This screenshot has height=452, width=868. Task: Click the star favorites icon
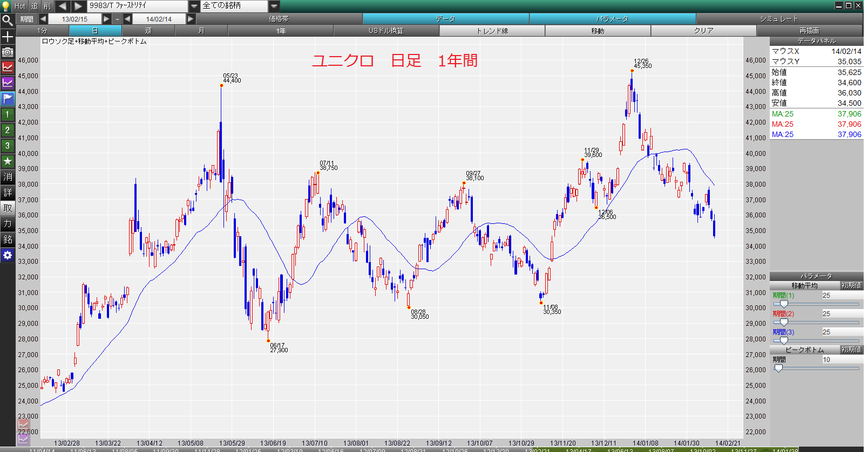pyautogui.click(x=8, y=161)
